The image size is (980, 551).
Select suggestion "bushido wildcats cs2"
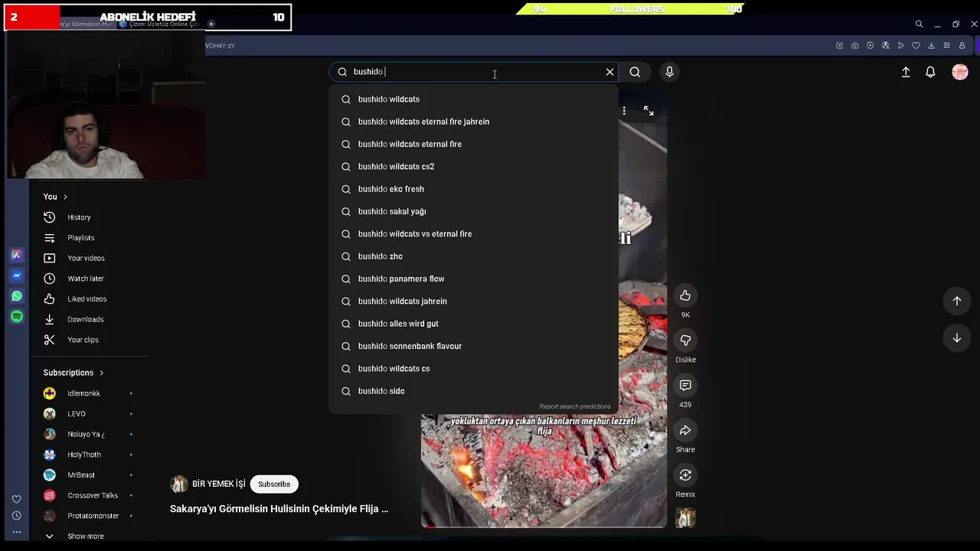tap(473, 167)
